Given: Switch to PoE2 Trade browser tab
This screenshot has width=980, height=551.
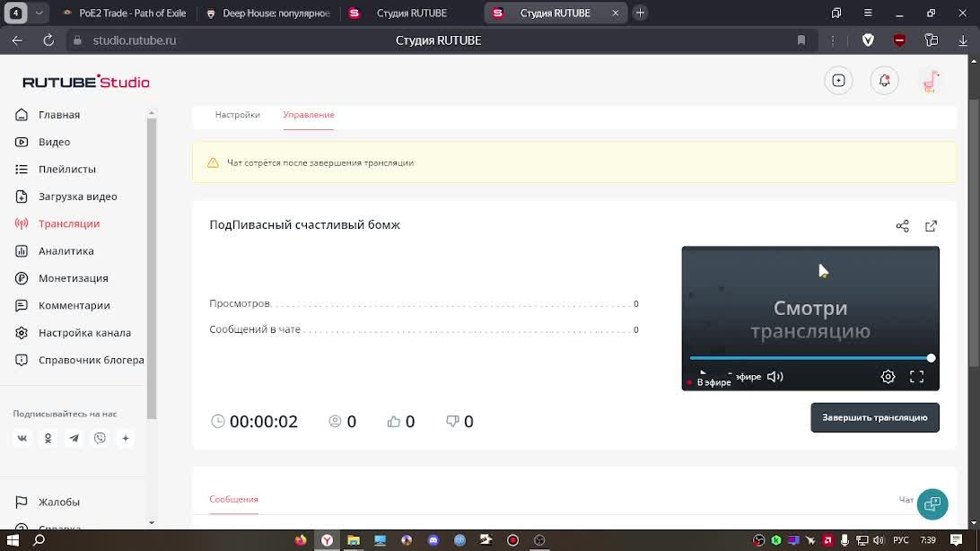Looking at the screenshot, I should 124,13.
